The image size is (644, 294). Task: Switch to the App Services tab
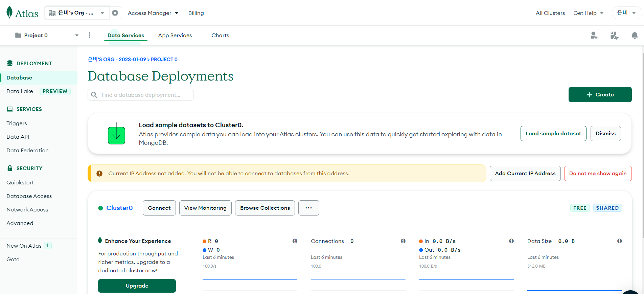coord(175,35)
